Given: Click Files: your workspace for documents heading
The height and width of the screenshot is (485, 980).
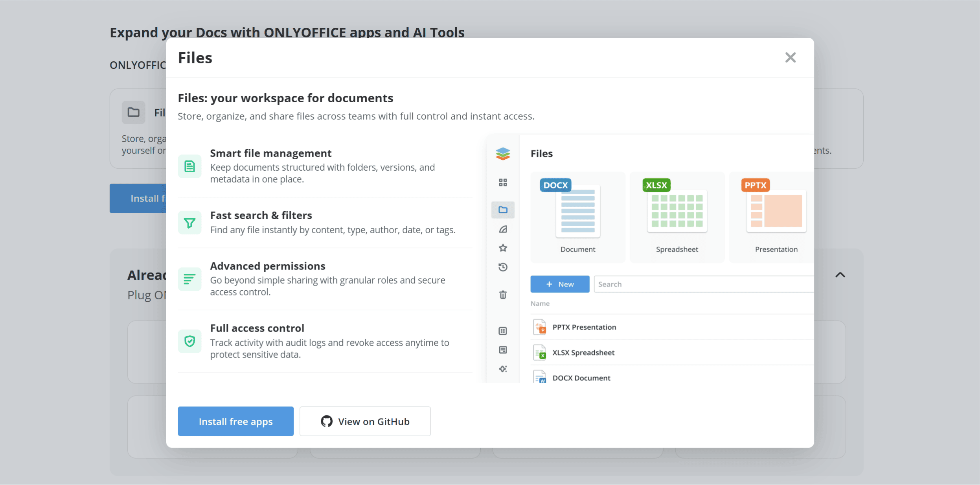Looking at the screenshot, I should click(285, 98).
